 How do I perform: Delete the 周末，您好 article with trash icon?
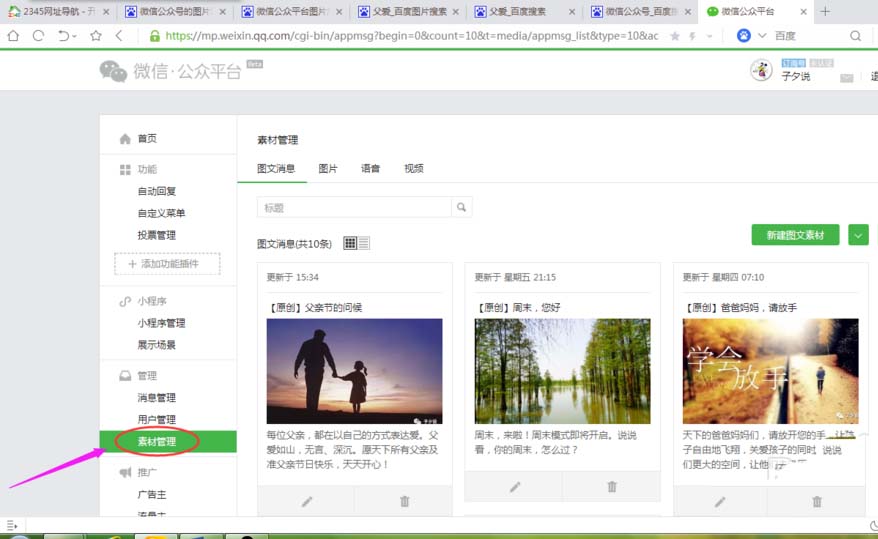pyautogui.click(x=612, y=487)
